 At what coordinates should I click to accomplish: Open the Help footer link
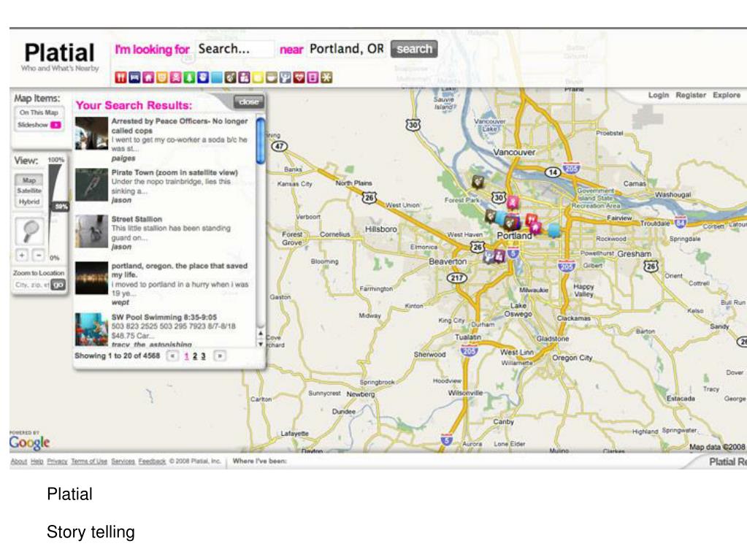(37, 461)
